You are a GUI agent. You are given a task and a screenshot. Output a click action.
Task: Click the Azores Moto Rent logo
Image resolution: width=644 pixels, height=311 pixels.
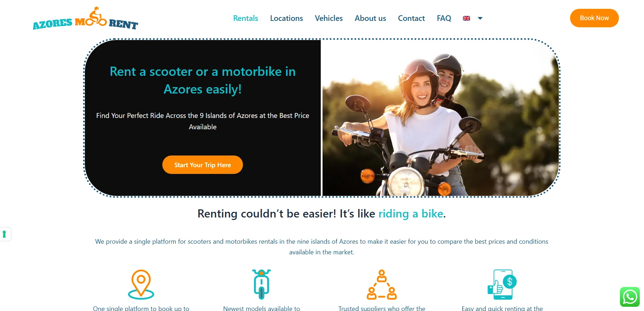point(85,18)
